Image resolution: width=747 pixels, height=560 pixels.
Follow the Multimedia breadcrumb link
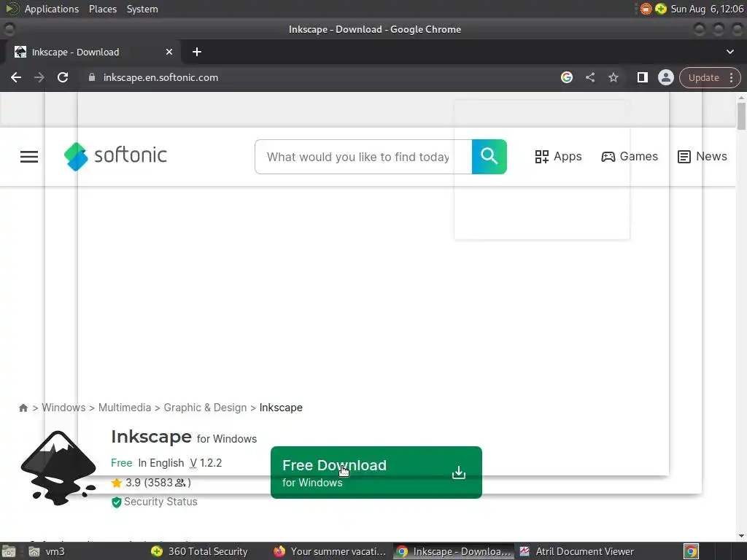point(124,408)
